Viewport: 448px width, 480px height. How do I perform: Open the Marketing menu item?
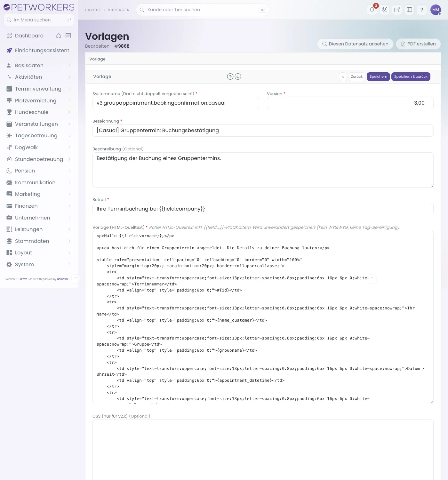coord(39,194)
